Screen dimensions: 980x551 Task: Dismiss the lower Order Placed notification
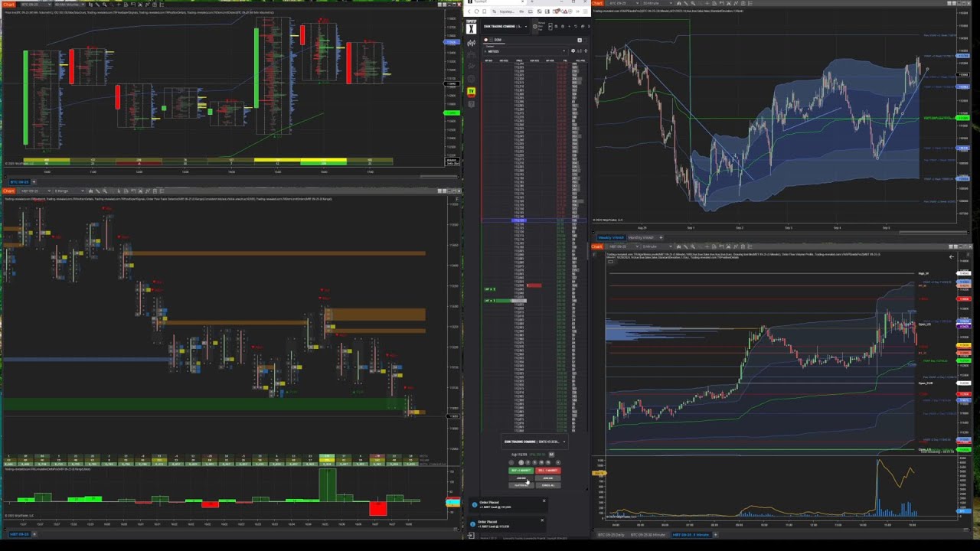point(542,520)
